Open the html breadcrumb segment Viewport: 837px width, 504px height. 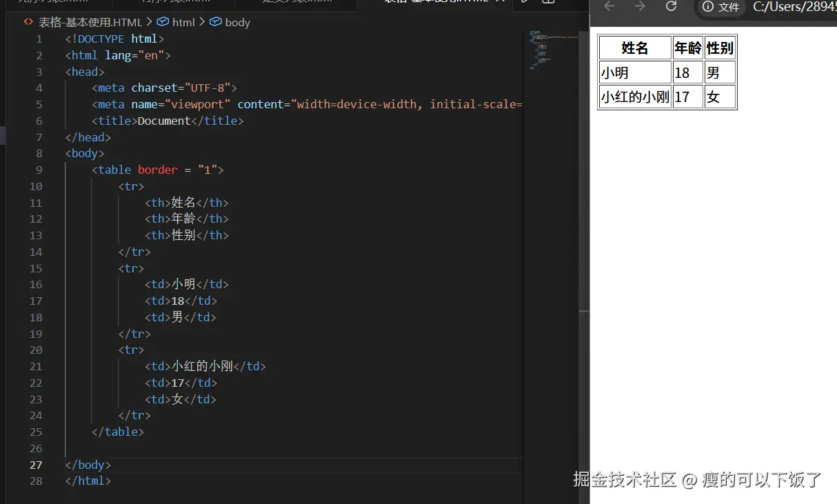176,22
